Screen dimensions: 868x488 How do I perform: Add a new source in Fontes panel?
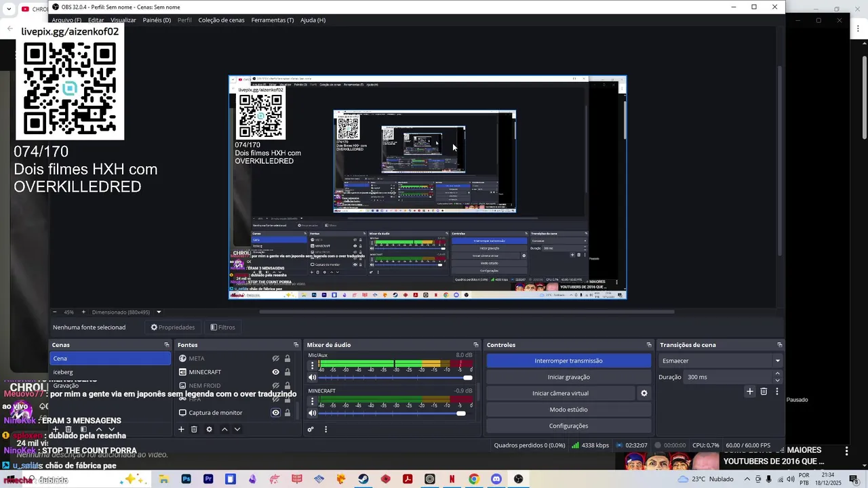pos(181,429)
